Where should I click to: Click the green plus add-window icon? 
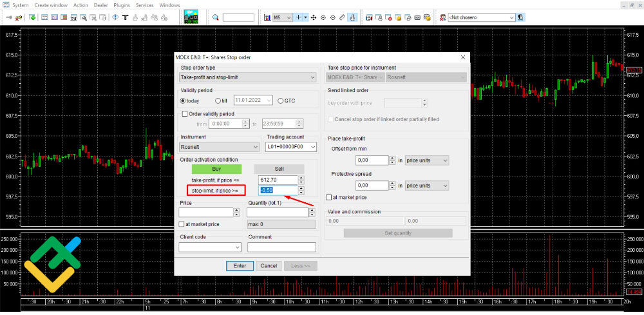point(32,17)
